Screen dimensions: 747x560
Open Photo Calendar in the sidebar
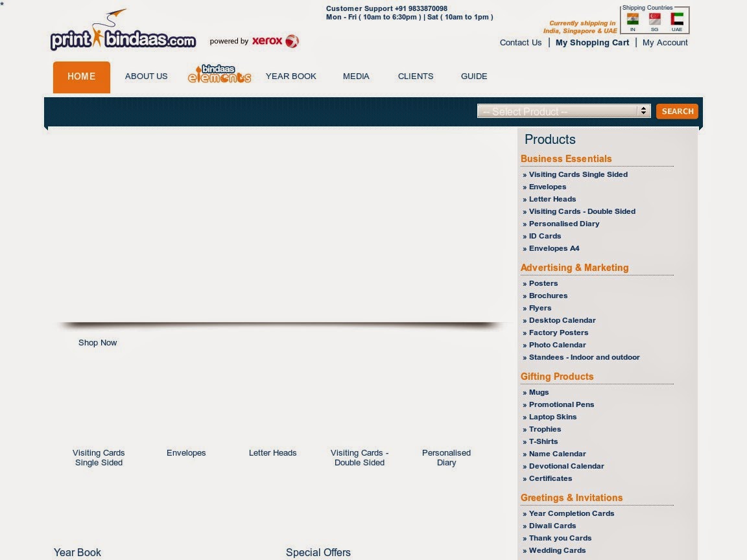click(x=557, y=345)
